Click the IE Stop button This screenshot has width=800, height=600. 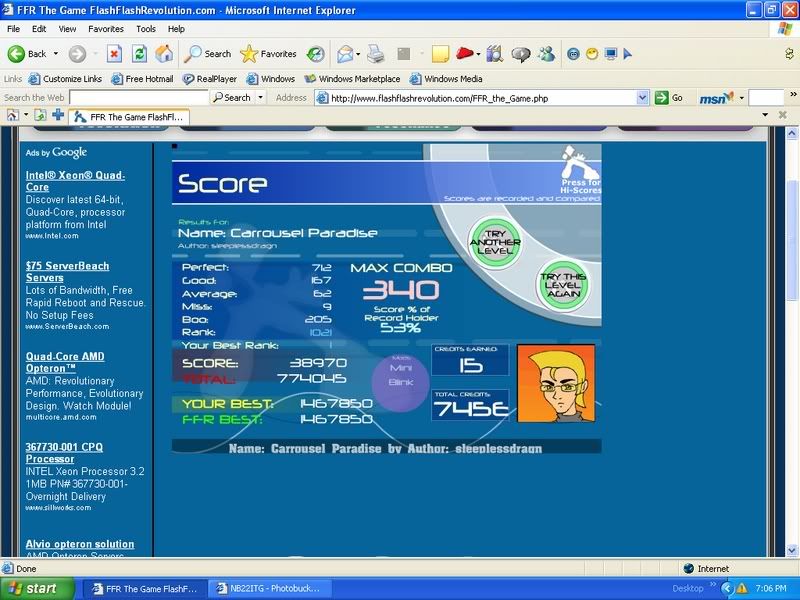[114, 54]
